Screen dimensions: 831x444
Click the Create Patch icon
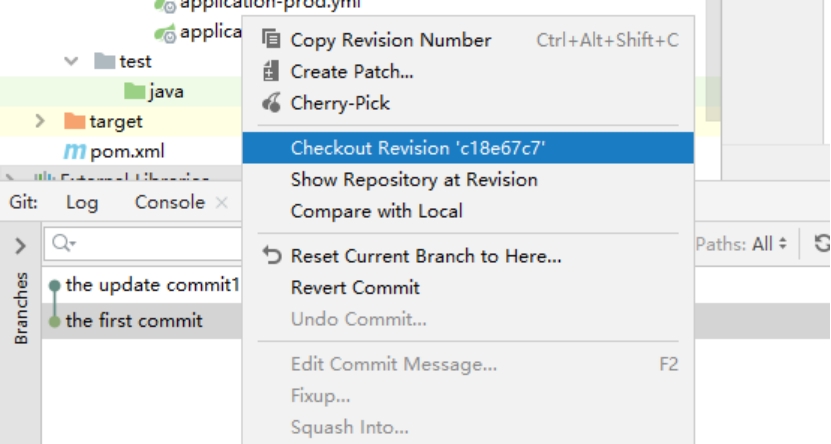271,72
